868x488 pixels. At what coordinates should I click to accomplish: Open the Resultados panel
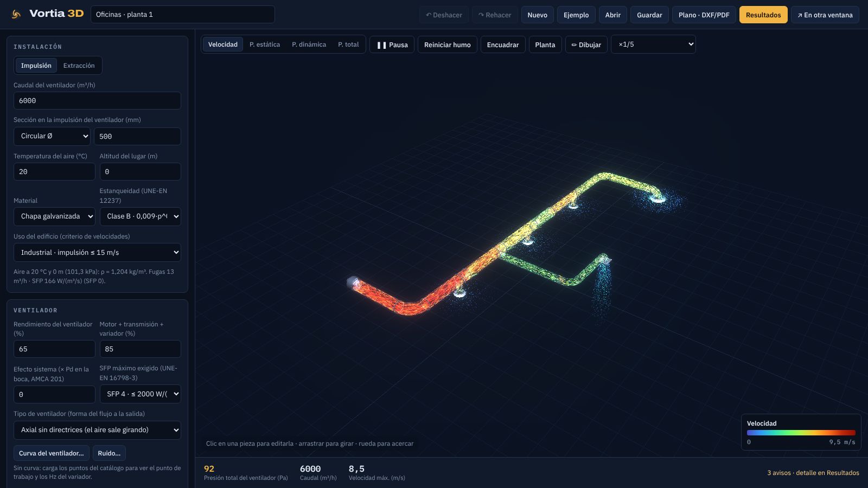pos(763,15)
